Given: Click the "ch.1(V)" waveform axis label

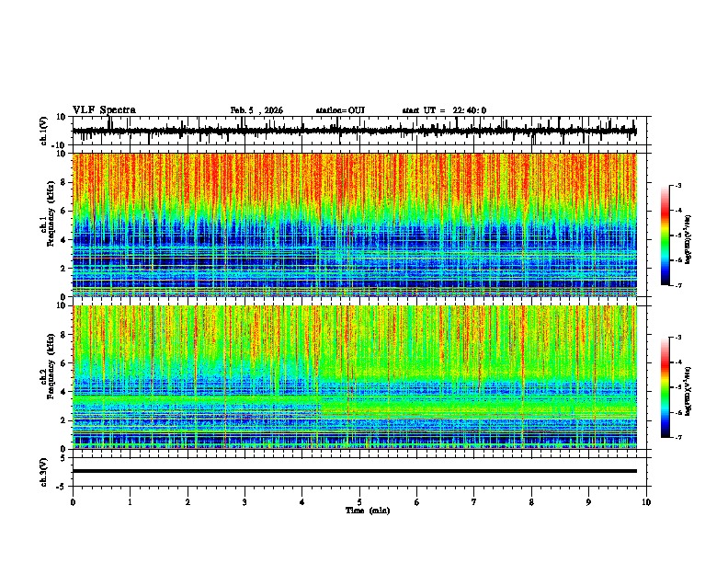Looking at the screenshot, I should pos(44,131).
